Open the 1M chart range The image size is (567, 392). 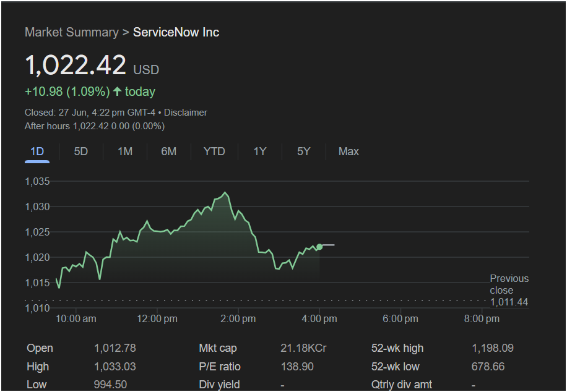pyautogui.click(x=125, y=151)
